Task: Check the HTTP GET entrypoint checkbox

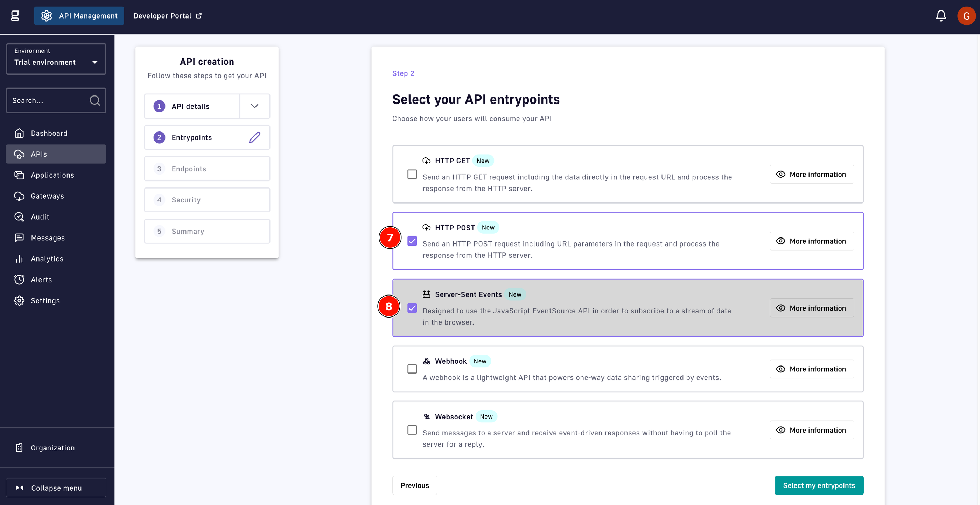Action: [412, 174]
